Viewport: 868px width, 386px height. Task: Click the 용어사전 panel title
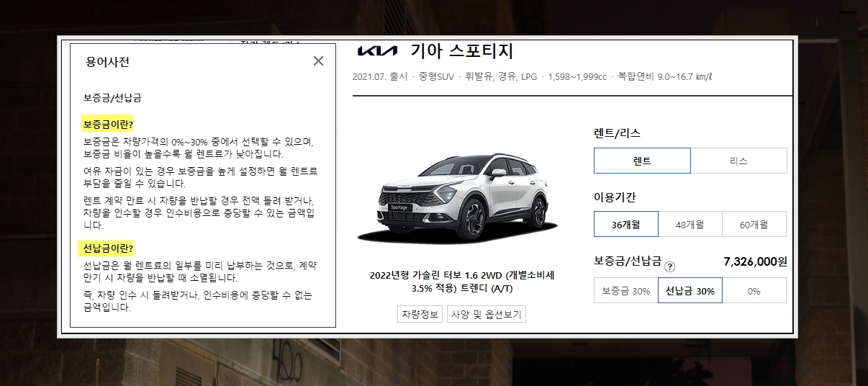click(107, 62)
